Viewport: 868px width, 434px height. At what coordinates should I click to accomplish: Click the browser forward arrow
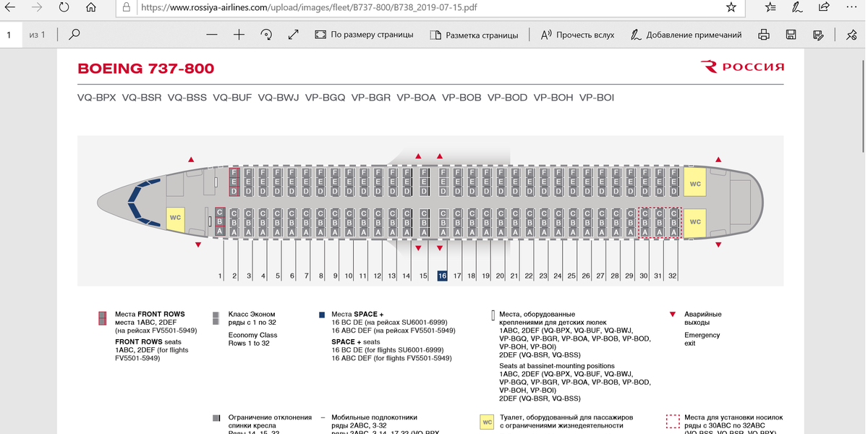37,7
